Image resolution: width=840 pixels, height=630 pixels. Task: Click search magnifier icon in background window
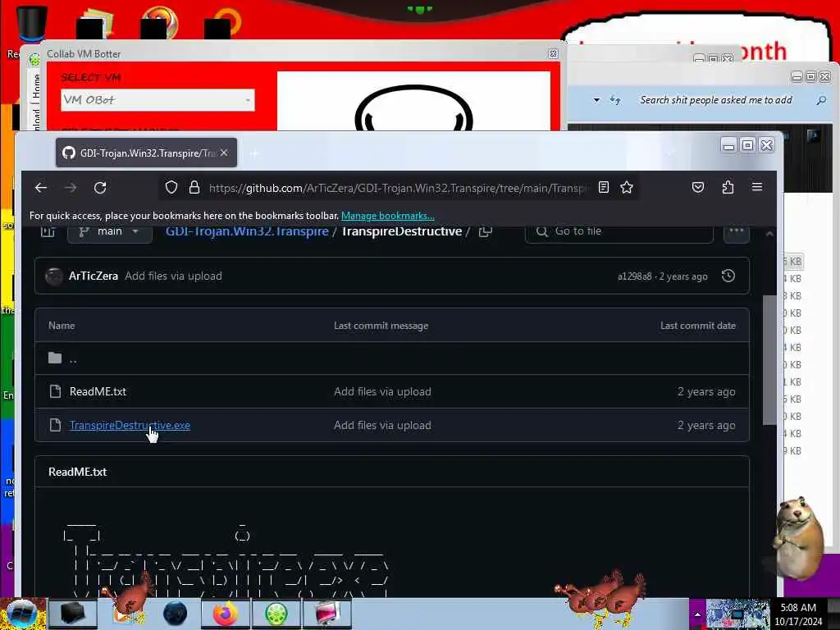point(821,100)
